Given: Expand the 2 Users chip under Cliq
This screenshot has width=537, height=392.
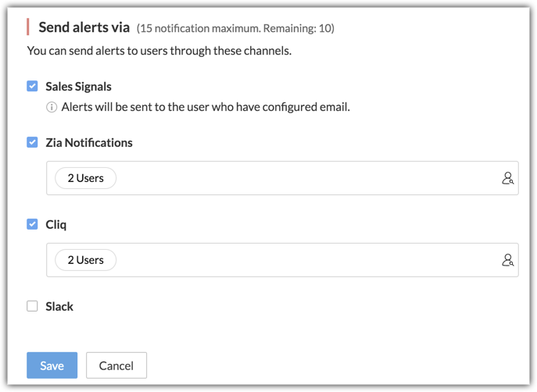Looking at the screenshot, I should 85,260.
